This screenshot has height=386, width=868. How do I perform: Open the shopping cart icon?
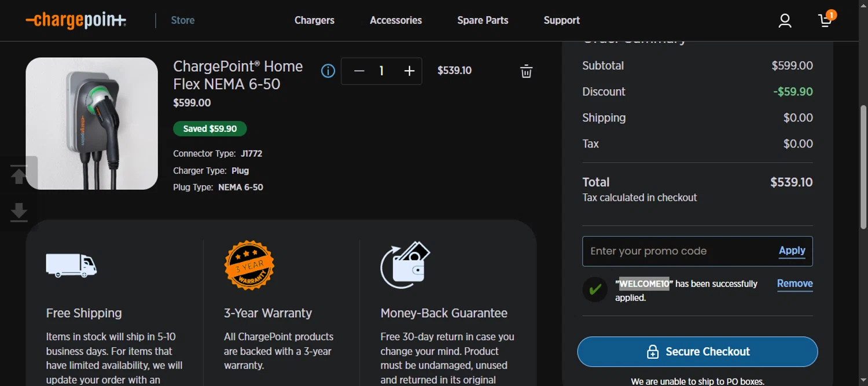826,20
